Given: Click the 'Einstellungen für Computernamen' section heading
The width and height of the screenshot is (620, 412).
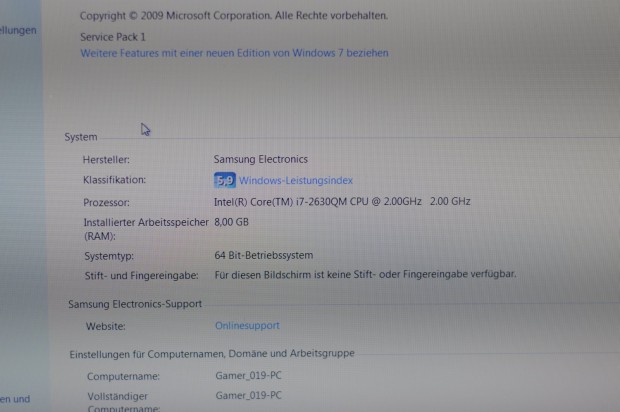Looking at the screenshot, I should [212, 354].
